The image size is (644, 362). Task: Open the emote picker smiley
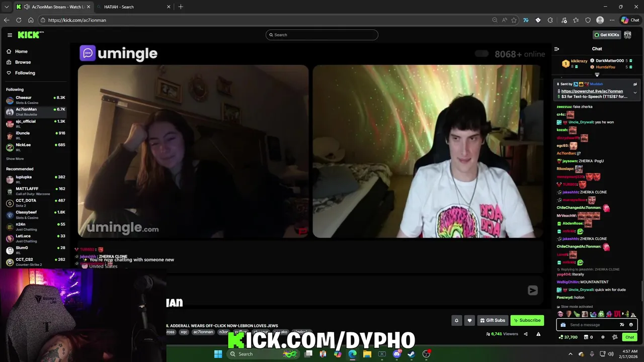(631, 325)
